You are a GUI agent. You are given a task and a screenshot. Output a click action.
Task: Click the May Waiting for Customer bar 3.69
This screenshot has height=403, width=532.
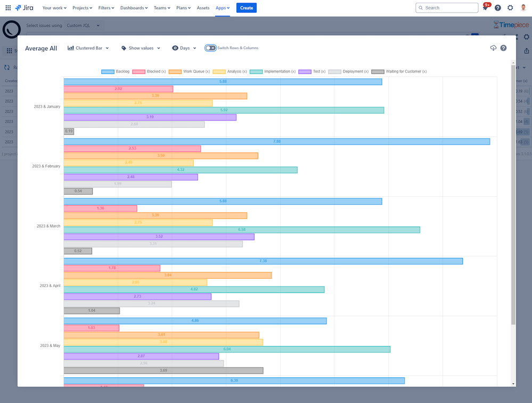pyautogui.click(x=163, y=370)
